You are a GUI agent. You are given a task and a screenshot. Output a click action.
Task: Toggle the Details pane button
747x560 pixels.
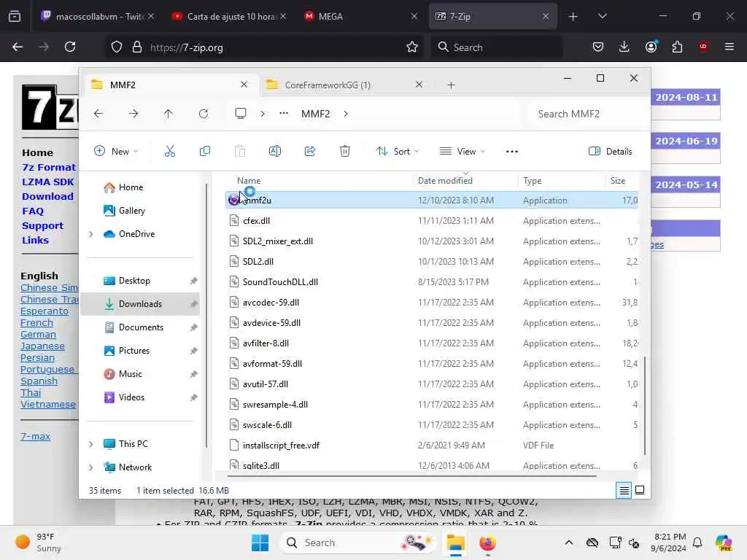[x=611, y=152]
